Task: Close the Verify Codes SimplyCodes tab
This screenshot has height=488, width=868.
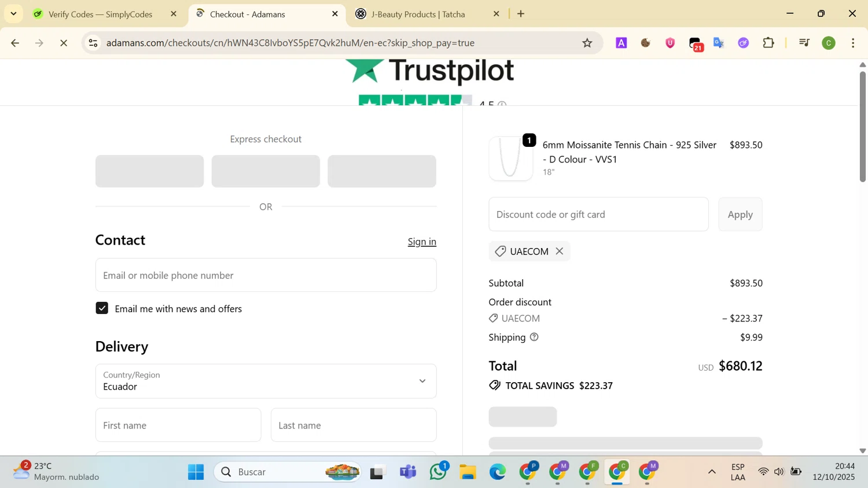Action: [174, 14]
